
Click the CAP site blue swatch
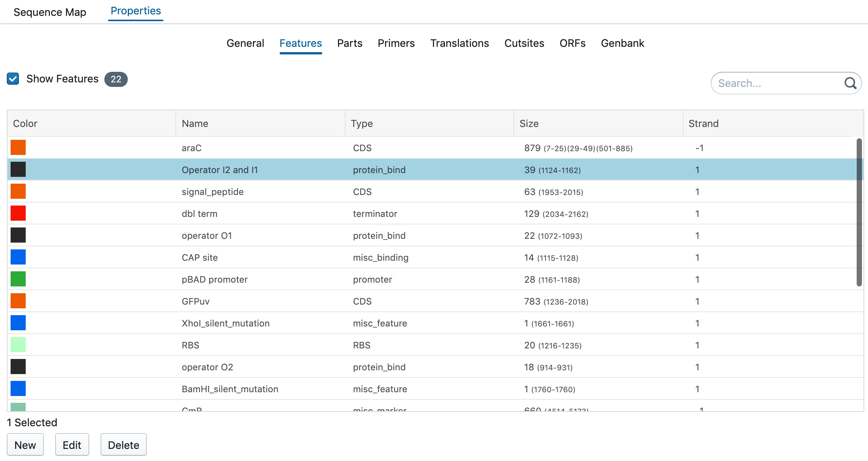18,257
